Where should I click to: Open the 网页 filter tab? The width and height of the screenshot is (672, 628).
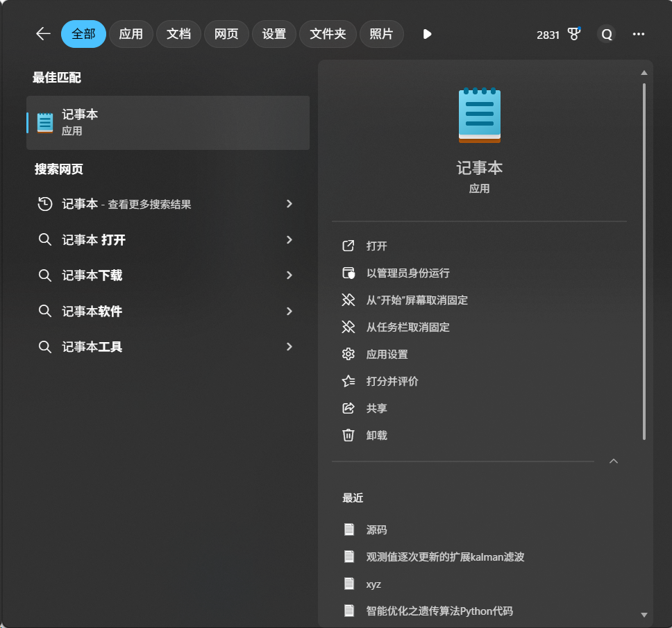226,34
